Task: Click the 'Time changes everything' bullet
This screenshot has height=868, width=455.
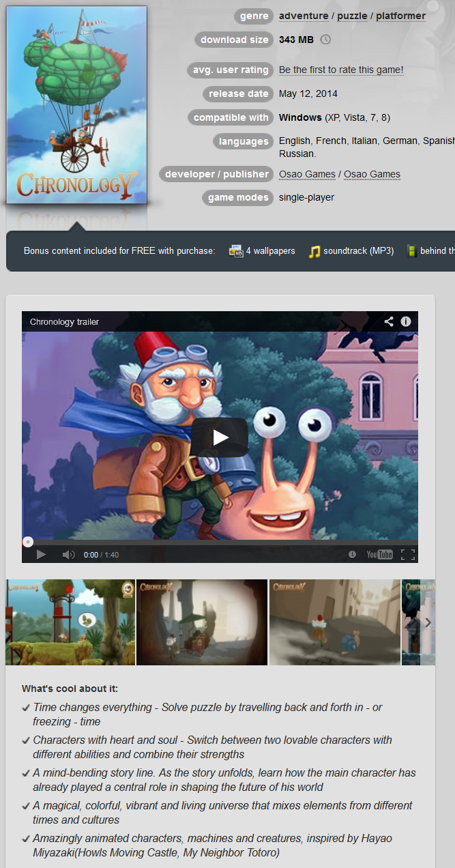Action: point(207,714)
